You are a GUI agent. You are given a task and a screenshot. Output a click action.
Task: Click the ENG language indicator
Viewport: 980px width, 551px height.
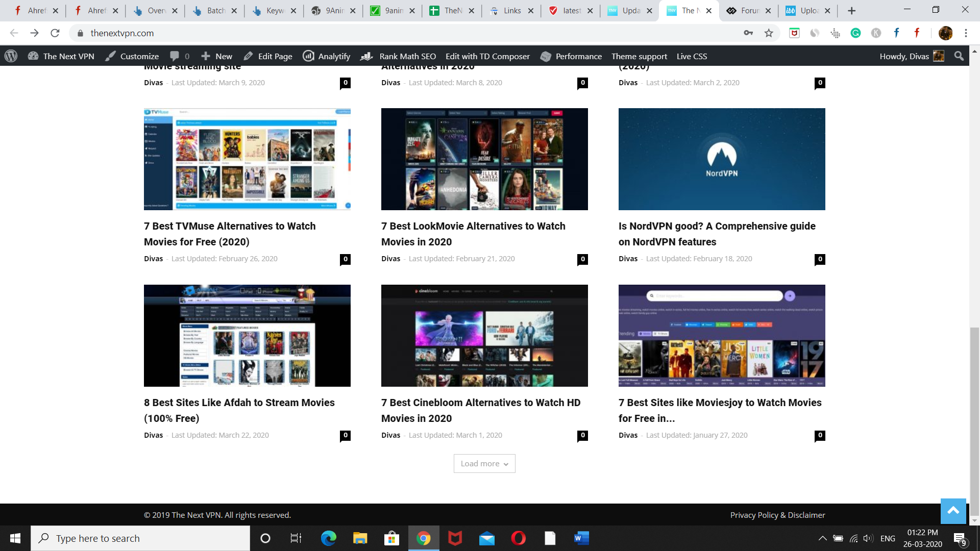pos(888,538)
